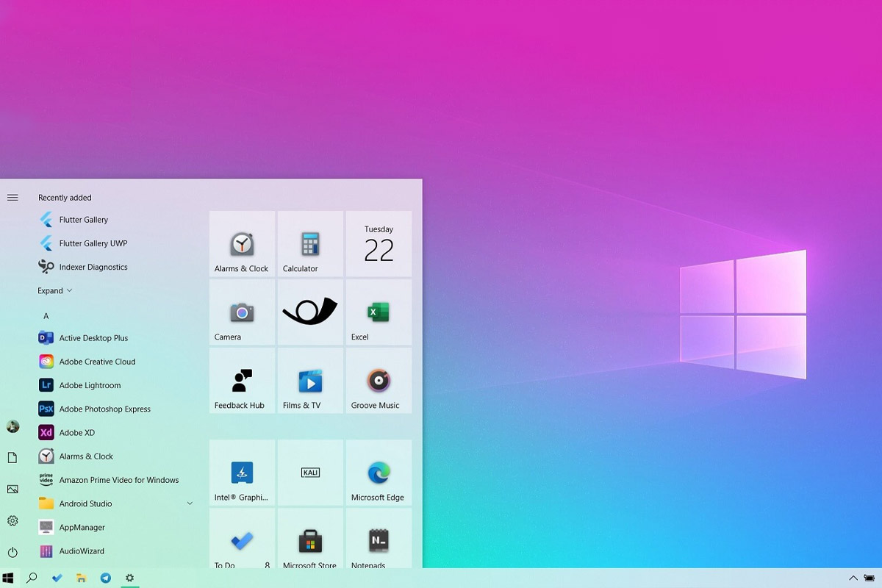Switch to Settings gear on the taskbar
The width and height of the screenshot is (882, 588).
pos(130,578)
